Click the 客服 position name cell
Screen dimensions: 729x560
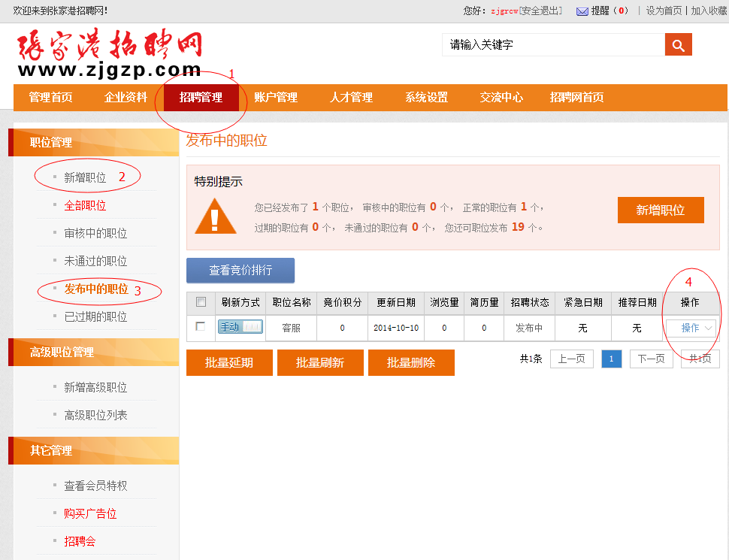click(292, 328)
